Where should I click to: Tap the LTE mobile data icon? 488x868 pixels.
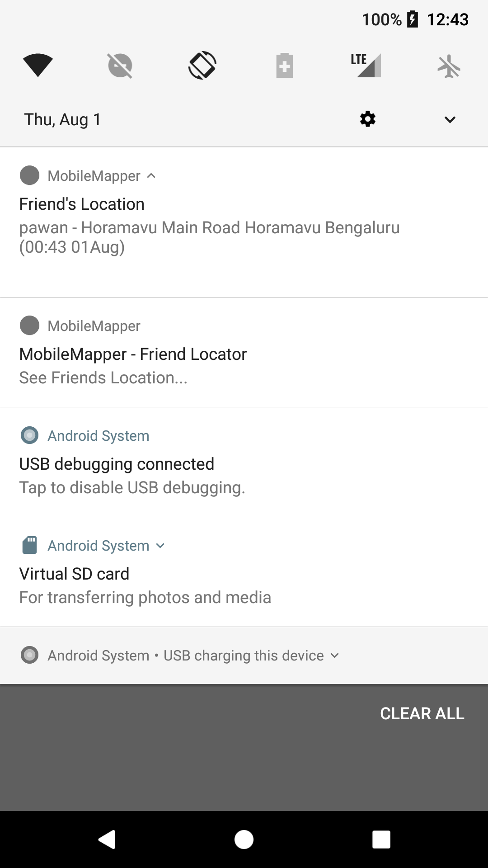pos(366,66)
